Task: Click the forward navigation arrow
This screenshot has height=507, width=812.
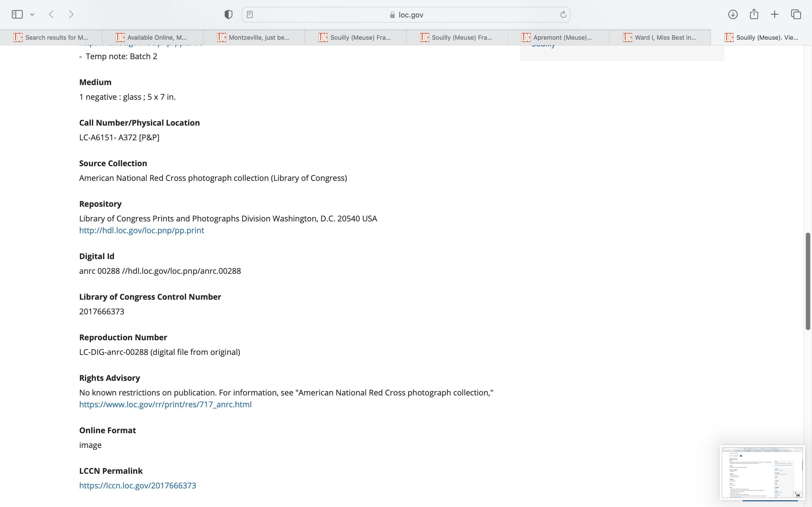Action: [71, 14]
